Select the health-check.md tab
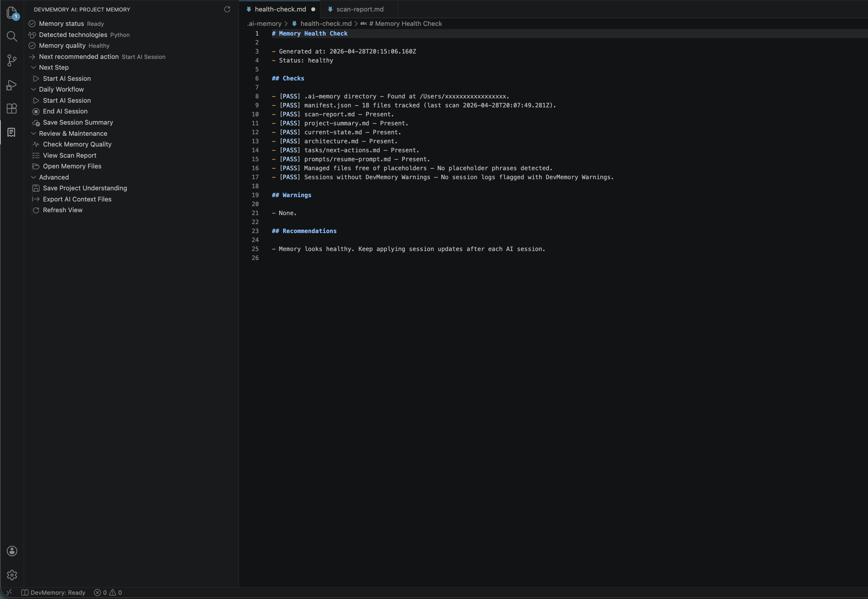 (280, 9)
